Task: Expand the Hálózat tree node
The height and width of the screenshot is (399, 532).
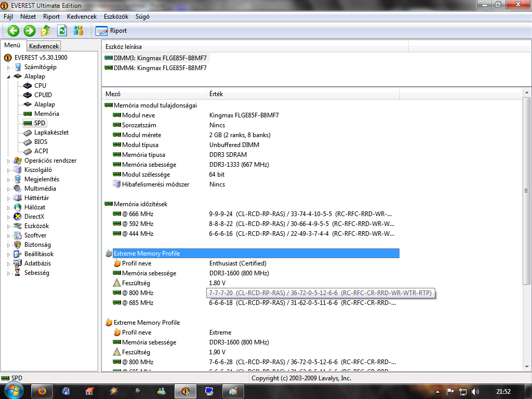Action: pyautogui.click(x=8, y=207)
